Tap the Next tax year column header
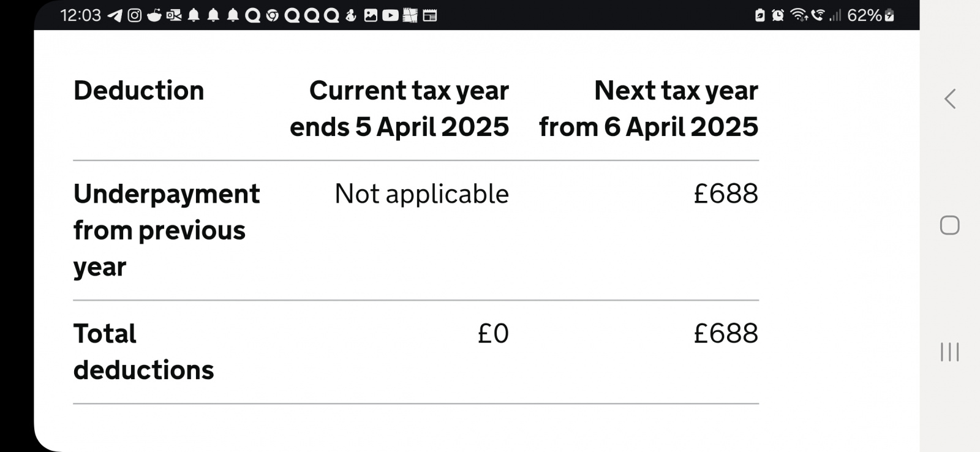 [x=649, y=108]
